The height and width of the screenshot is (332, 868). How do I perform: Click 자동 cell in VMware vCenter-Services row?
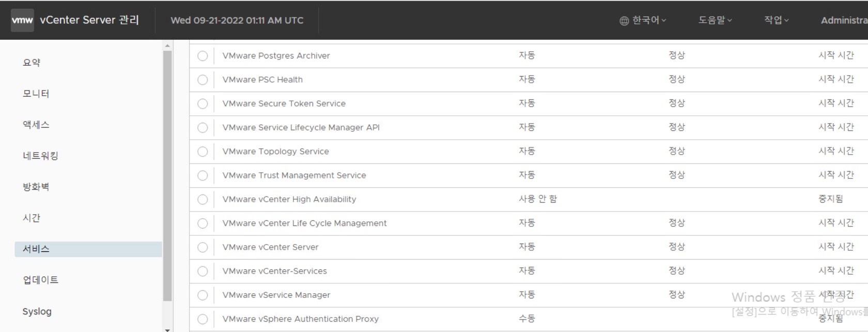(527, 270)
